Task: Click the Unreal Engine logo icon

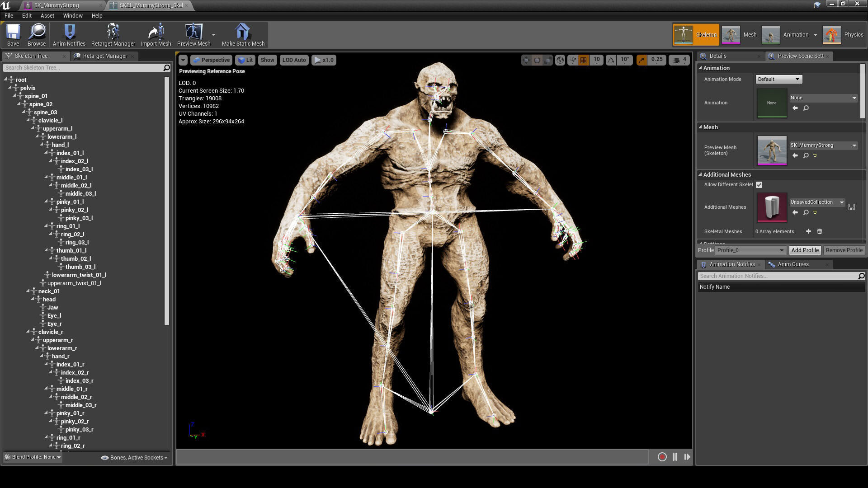Action: tap(6, 5)
